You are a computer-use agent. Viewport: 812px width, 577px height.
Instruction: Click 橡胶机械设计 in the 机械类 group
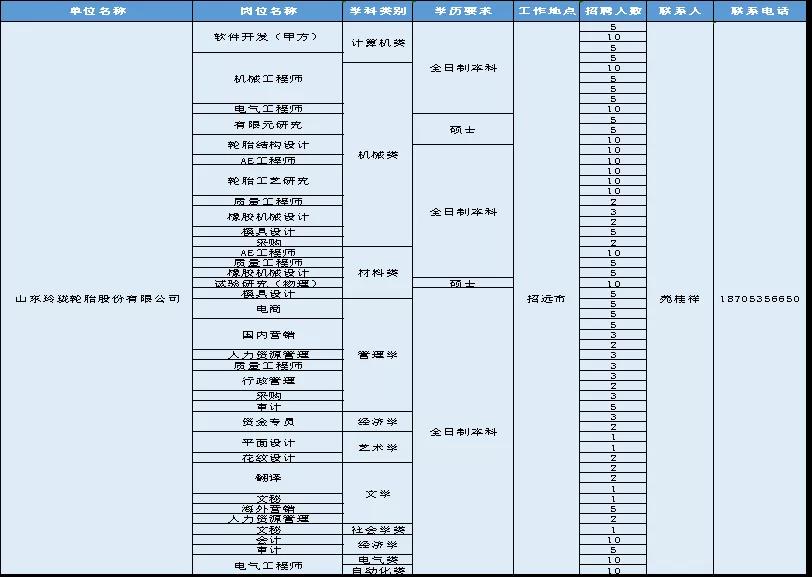click(x=268, y=217)
